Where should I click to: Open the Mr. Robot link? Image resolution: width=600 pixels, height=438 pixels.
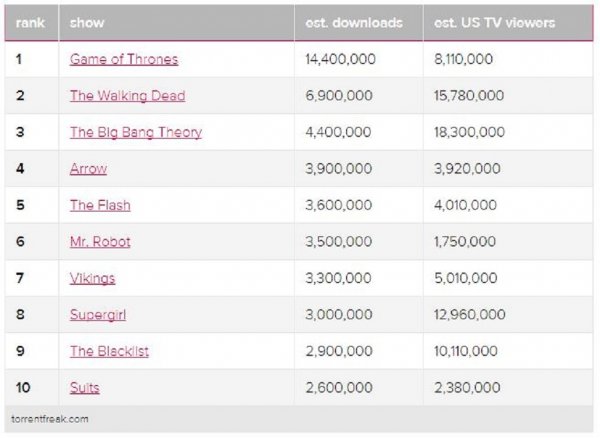[100, 242]
